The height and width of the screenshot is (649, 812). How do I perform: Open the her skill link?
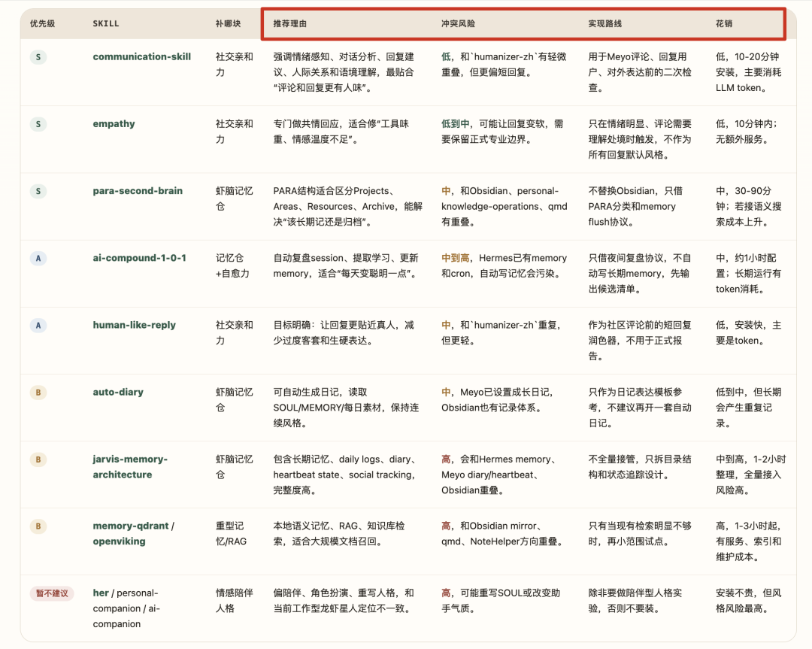coord(101,593)
